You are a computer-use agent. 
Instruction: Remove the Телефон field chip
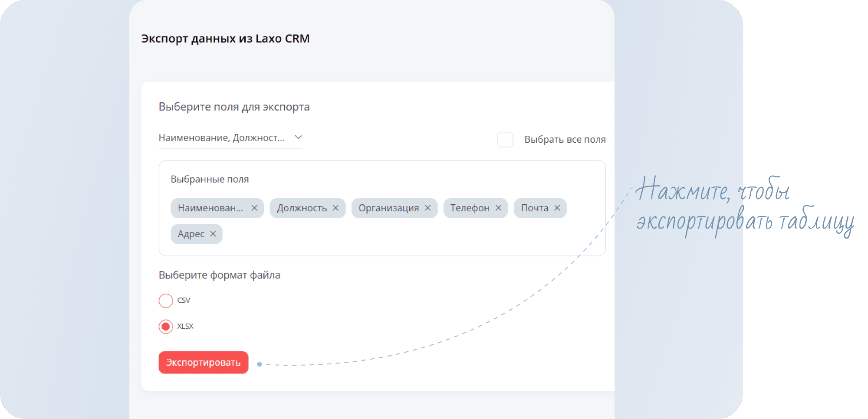[x=498, y=208]
